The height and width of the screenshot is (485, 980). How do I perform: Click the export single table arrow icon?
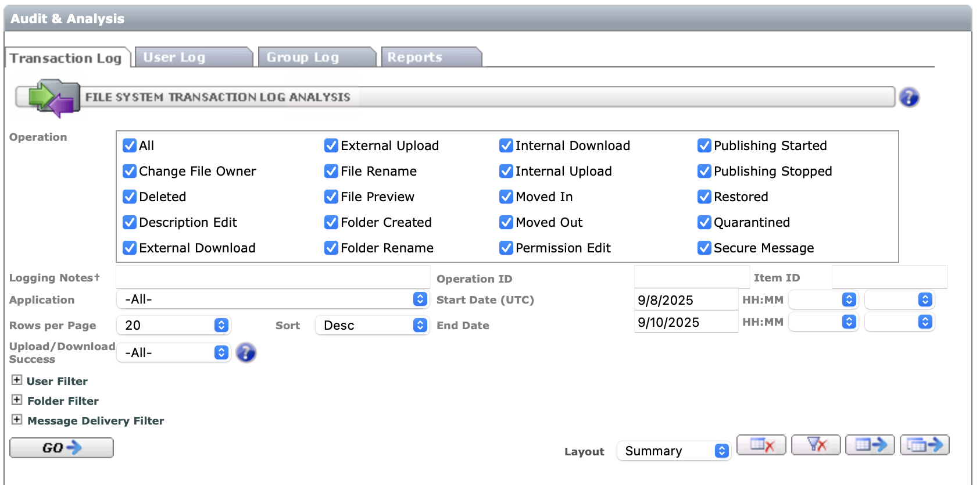870,445
